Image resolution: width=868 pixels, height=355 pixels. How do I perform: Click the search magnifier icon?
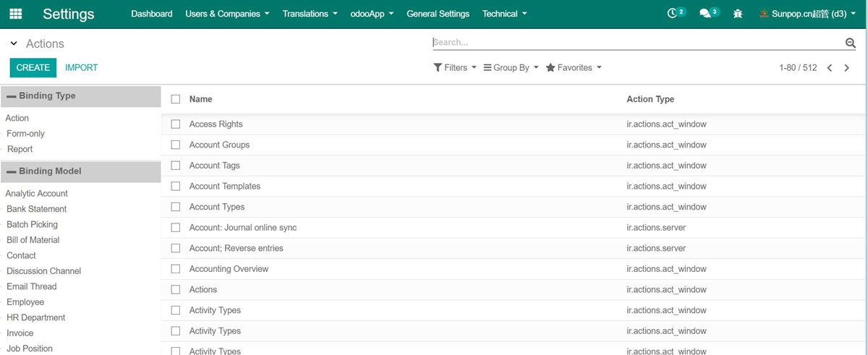pyautogui.click(x=851, y=43)
